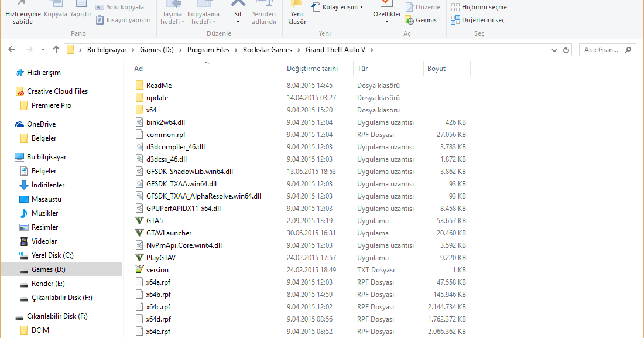Select the PlayGTAV application icon
Image resolution: width=644 pixels, height=338 pixels.
tap(139, 257)
